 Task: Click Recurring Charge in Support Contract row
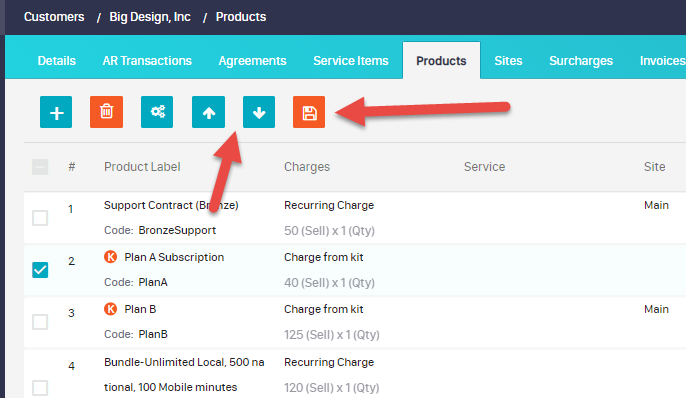[x=329, y=205]
